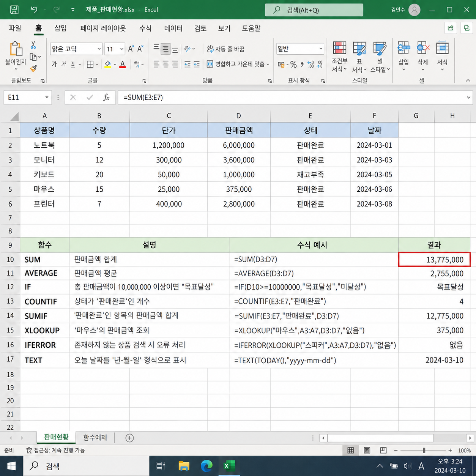Undo the last action

[x=34, y=9]
